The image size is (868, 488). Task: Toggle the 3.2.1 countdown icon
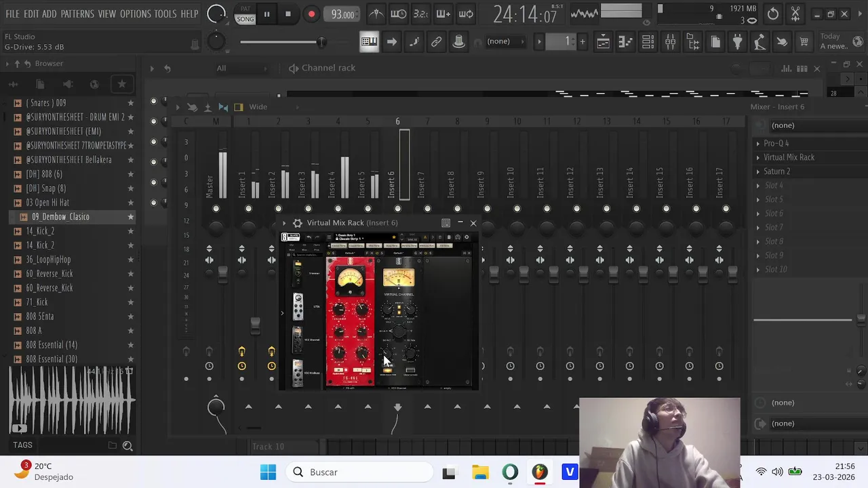point(421,14)
